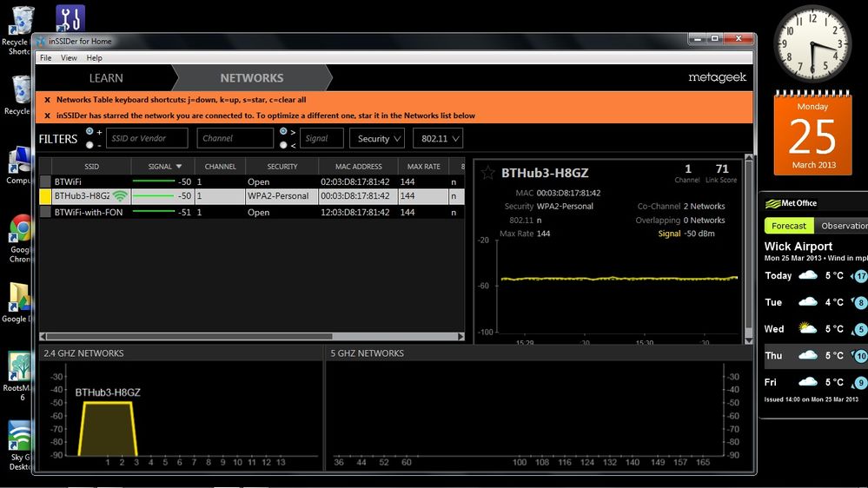Sort table by SECURITY column header
Image resolution: width=868 pixels, height=488 pixels.
pyautogui.click(x=282, y=167)
